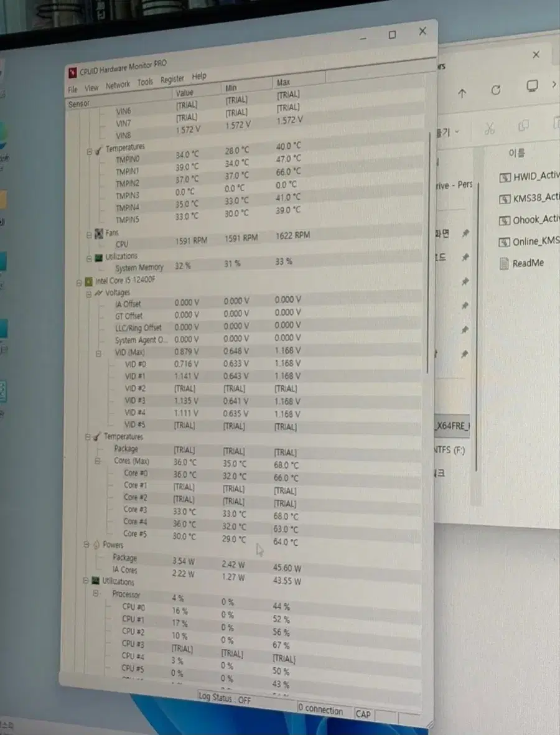Click the cut scissors icon in File Explorer
The image size is (560, 735).
coord(489,128)
